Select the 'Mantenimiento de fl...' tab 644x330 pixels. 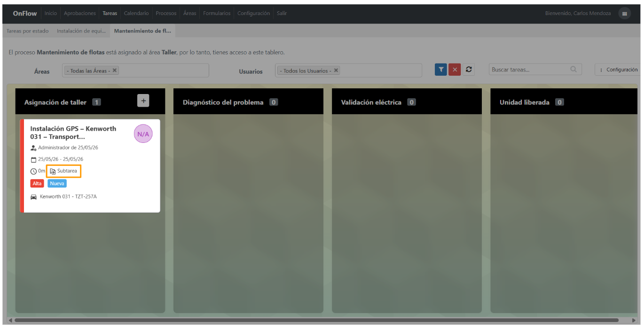[142, 31]
